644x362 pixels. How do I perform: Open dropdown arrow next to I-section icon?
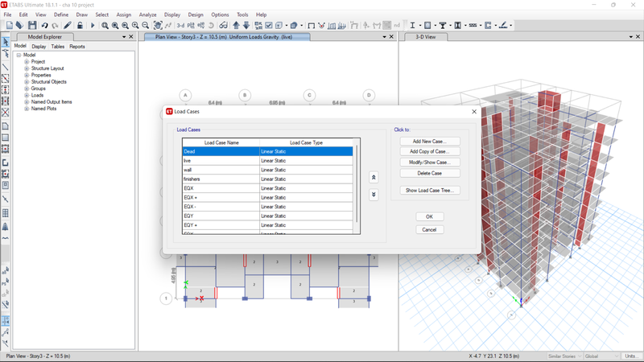(419, 26)
